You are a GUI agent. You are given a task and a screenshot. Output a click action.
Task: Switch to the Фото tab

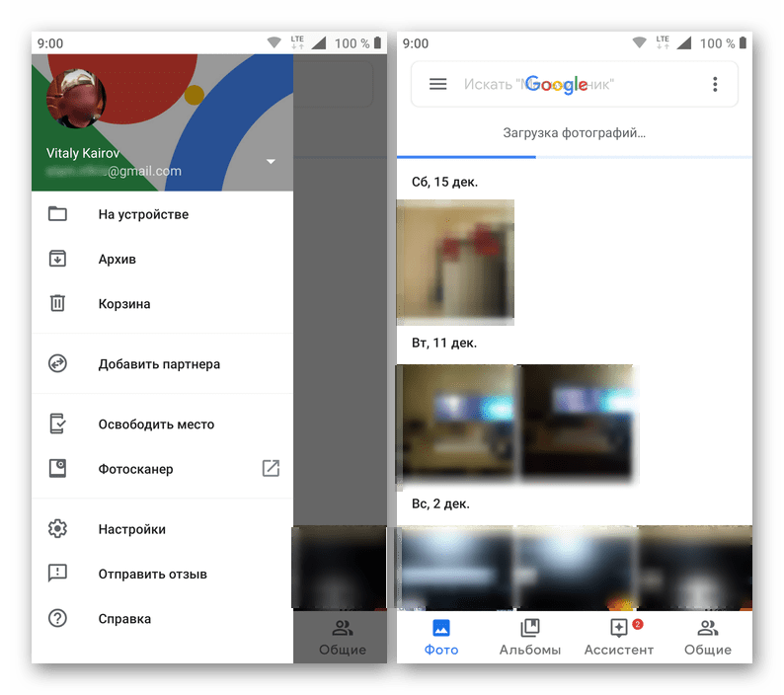(x=441, y=637)
